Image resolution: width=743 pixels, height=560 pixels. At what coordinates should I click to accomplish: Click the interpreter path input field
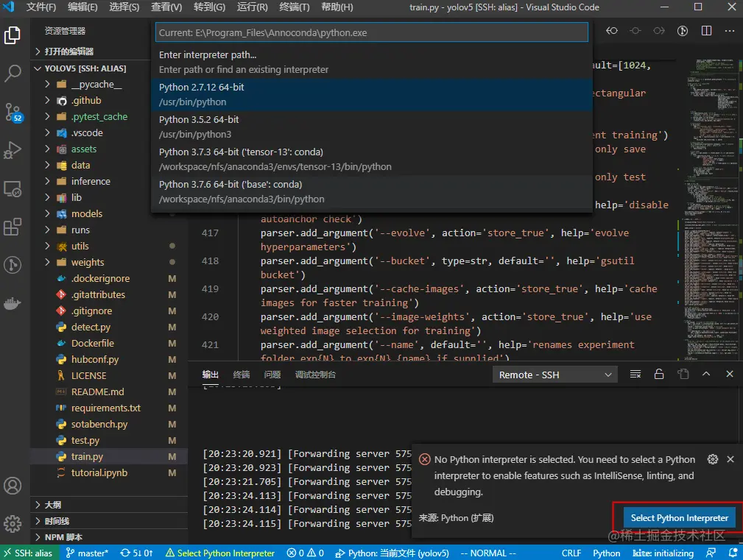[x=372, y=32]
